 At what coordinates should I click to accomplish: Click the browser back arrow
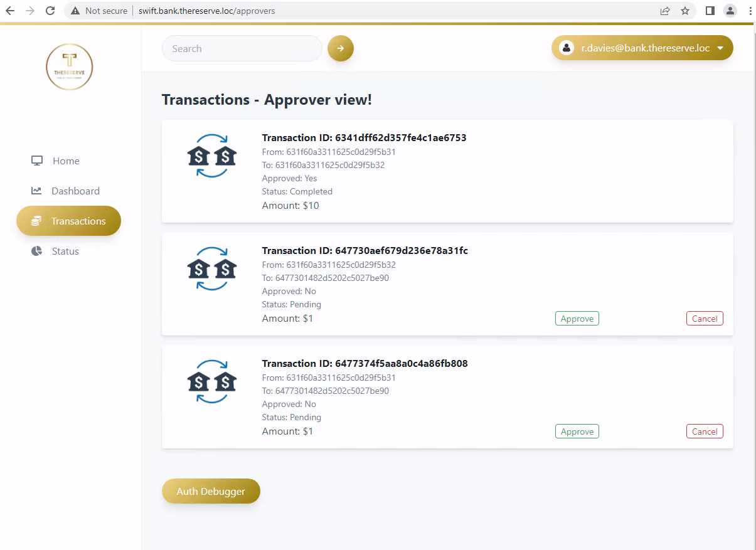[10, 11]
